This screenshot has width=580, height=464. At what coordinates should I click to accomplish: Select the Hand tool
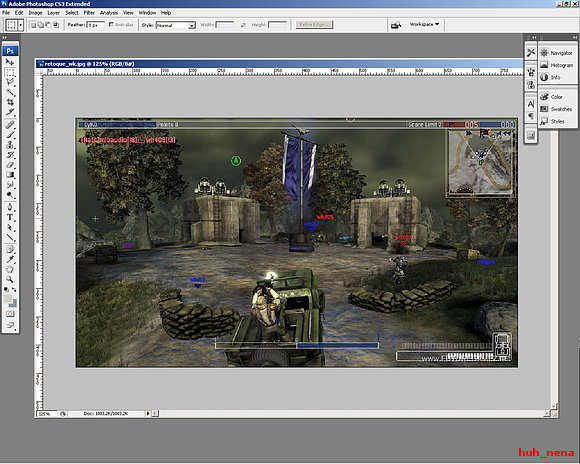click(10, 269)
